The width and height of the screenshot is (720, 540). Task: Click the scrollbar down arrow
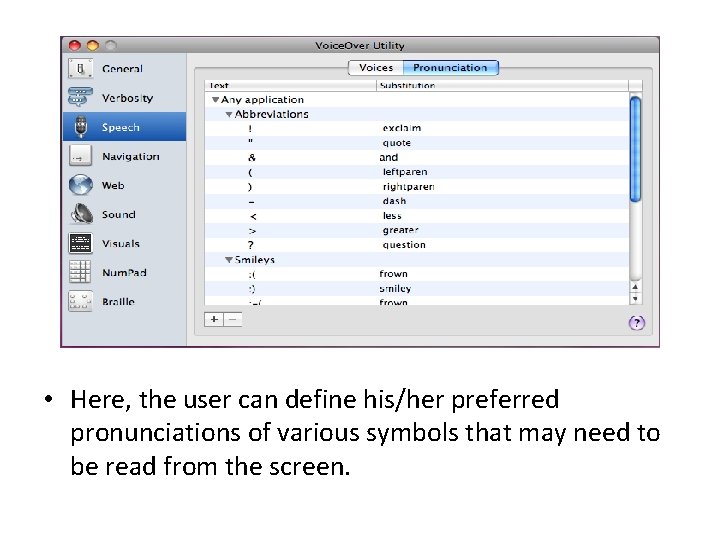pyautogui.click(x=635, y=298)
